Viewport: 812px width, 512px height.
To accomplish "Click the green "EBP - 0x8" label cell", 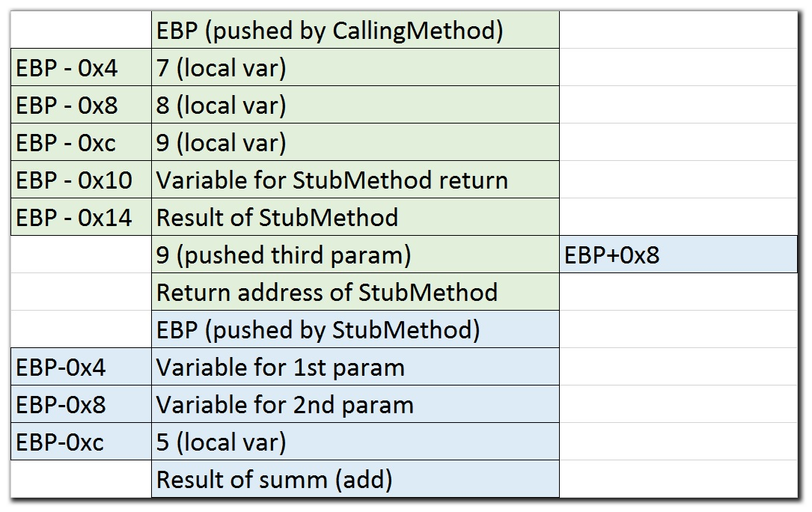I will [x=81, y=106].
